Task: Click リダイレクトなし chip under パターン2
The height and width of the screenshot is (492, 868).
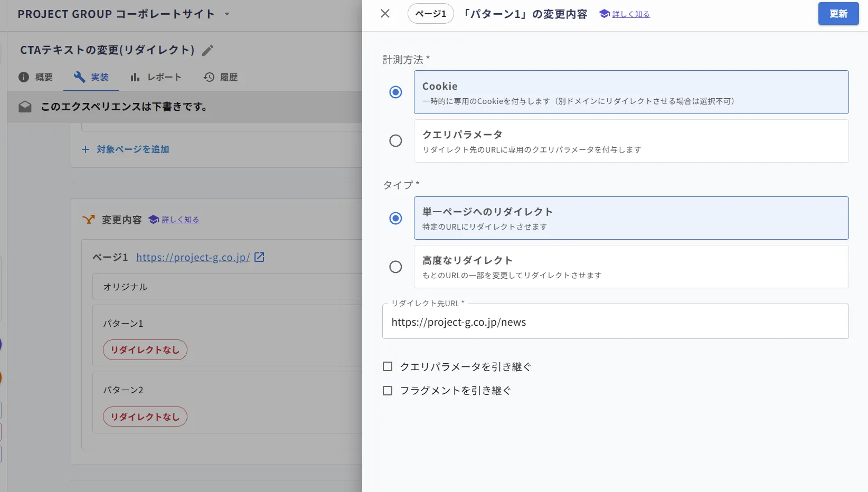Action: 145,417
